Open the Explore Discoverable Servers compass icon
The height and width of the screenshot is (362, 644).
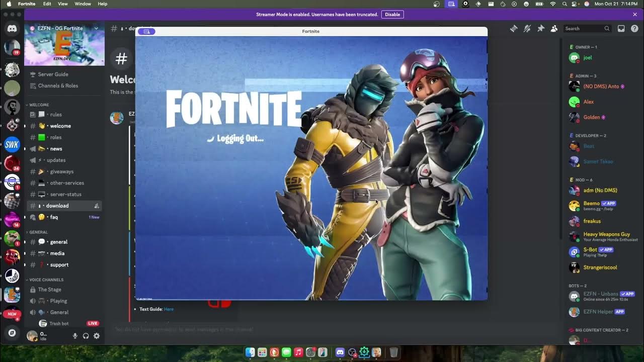pyautogui.click(x=12, y=333)
